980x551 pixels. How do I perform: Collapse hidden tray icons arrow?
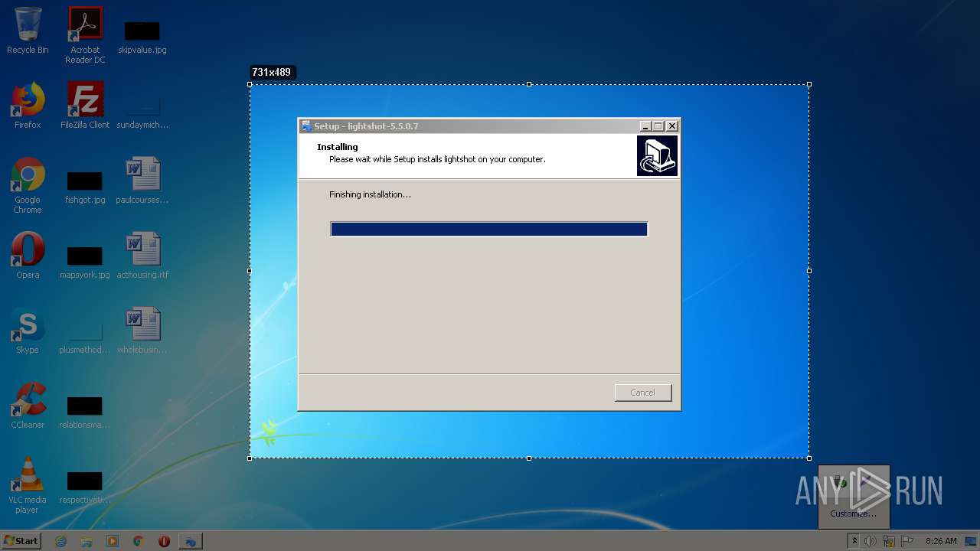click(854, 541)
